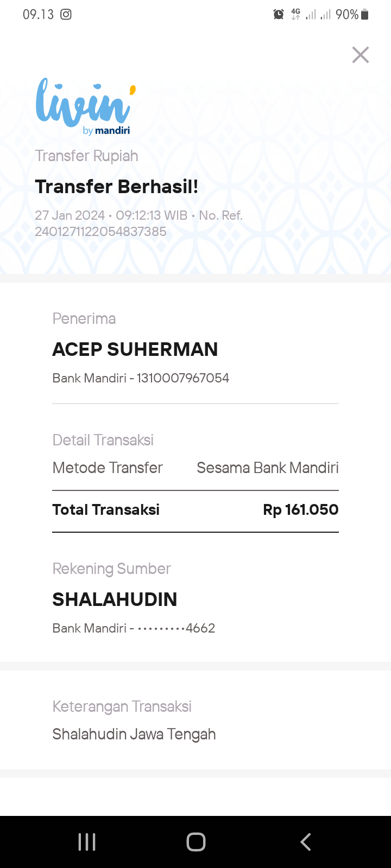Tap the source account name SHALAHUDIN

pos(115,599)
